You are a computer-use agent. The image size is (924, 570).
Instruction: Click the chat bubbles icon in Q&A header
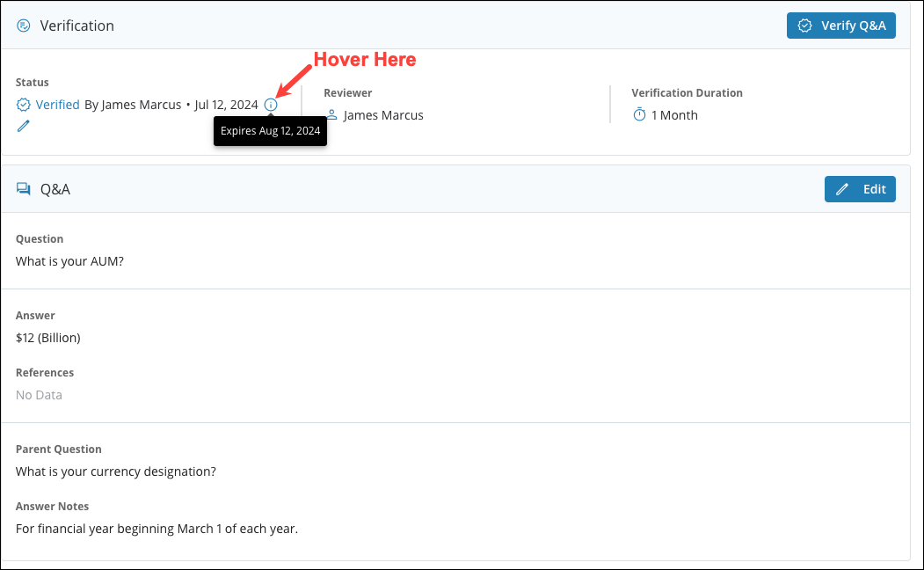tap(24, 189)
